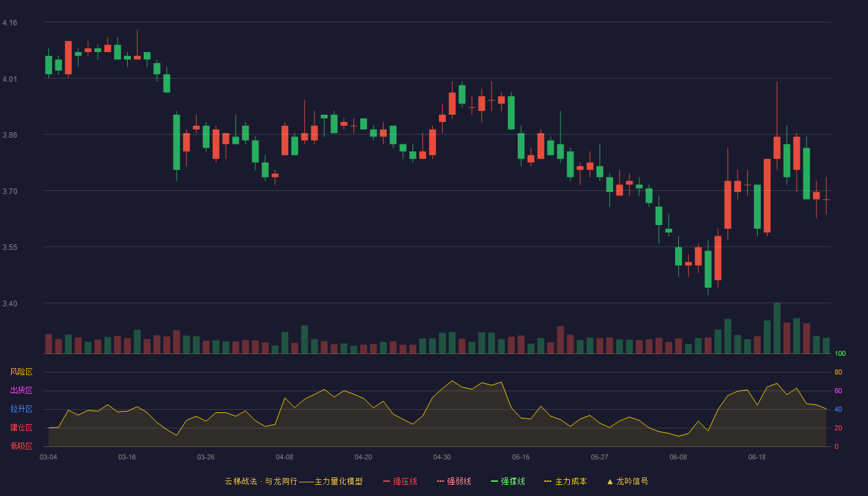The width and height of the screenshot is (868, 496).
Task: Click the 出货区 zone label
Action: point(21,391)
